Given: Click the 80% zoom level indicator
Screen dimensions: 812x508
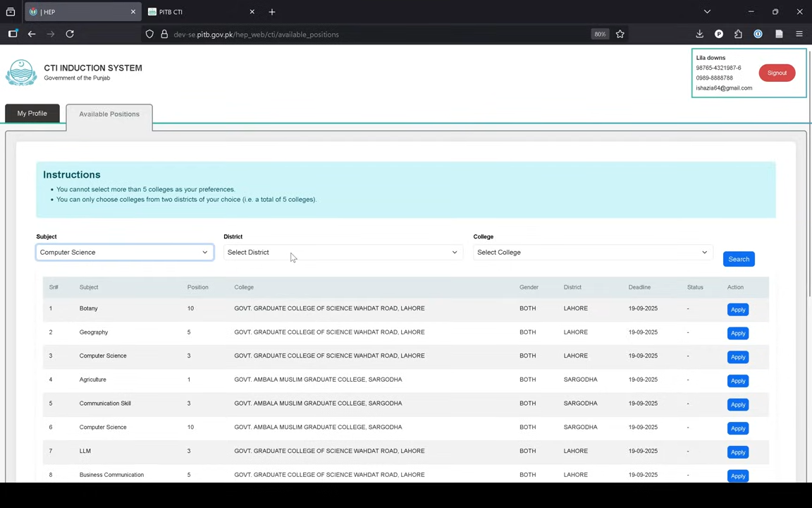Looking at the screenshot, I should 599,34.
